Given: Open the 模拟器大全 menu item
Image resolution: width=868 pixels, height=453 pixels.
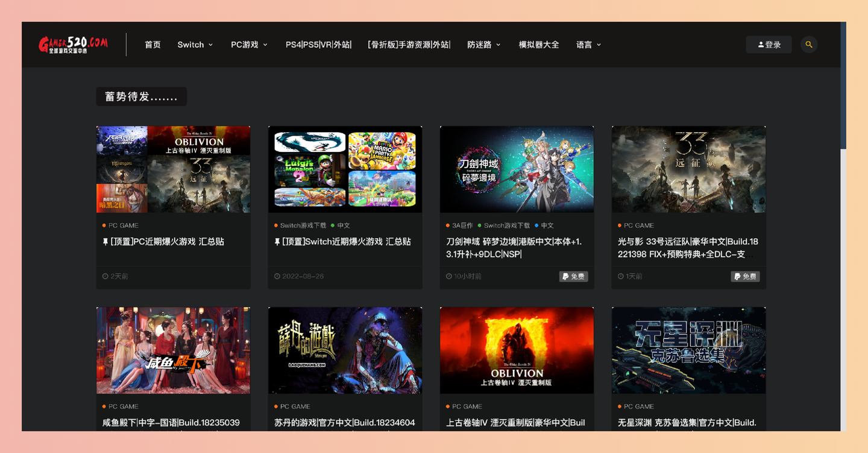Looking at the screenshot, I should coord(539,45).
